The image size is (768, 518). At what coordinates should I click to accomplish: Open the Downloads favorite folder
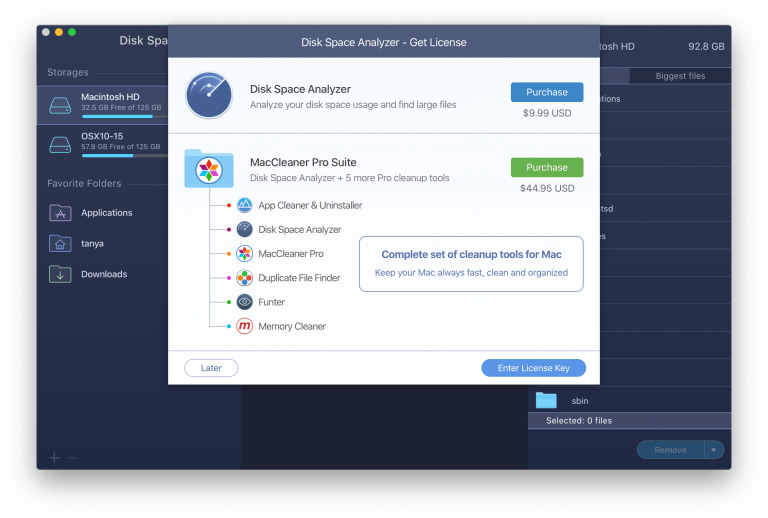89,274
